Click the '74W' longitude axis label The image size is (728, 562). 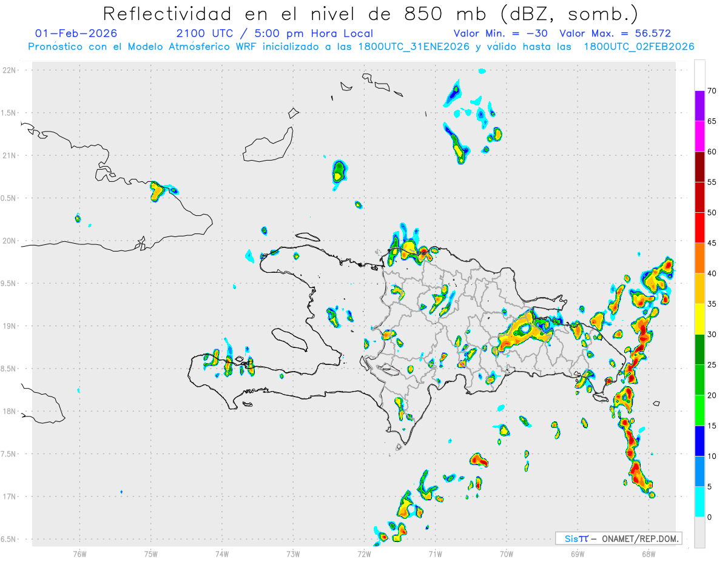tap(221, 554)
